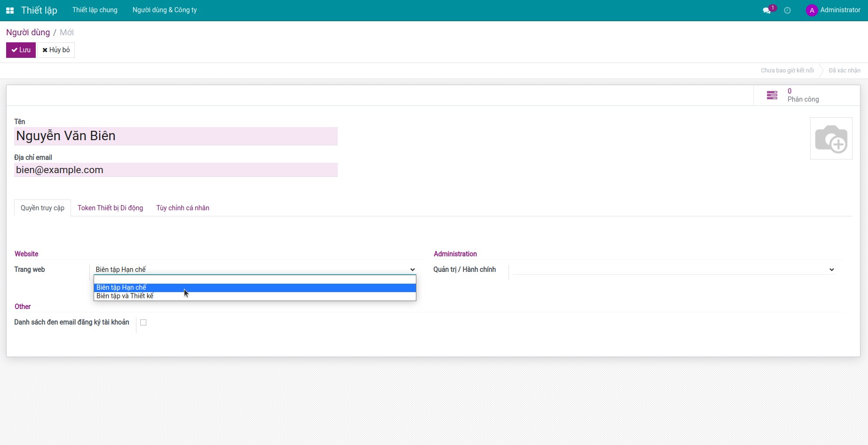Screen dimensions: 868x445
Task: Select the blank option in dropdown list
Action: click(255, 279)
